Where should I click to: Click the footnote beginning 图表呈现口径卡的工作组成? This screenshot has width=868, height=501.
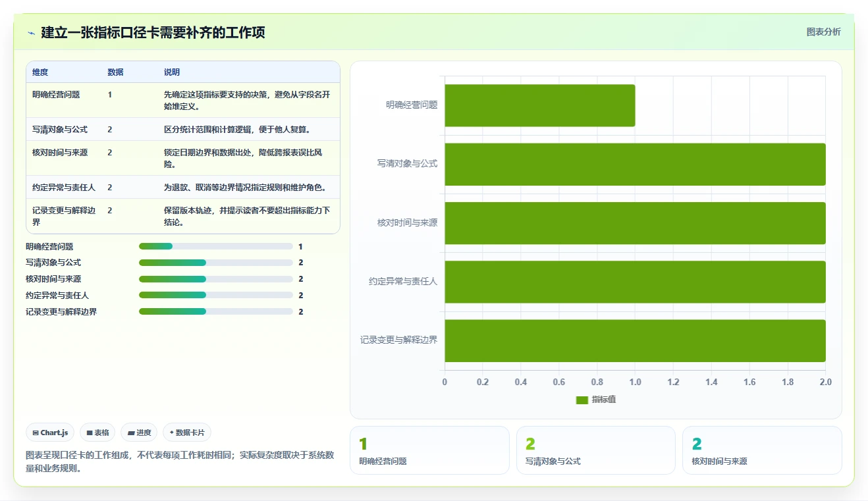coord(180,461)
